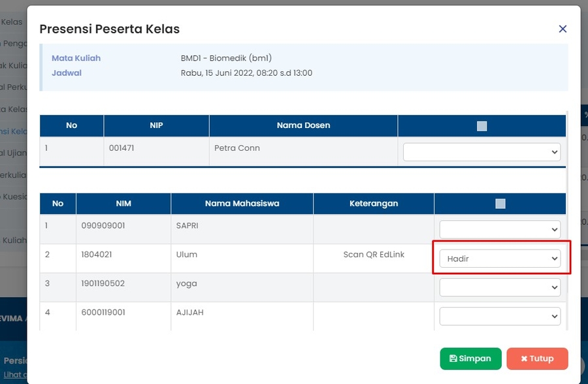Click the student name SAPRI

point(187,225)
